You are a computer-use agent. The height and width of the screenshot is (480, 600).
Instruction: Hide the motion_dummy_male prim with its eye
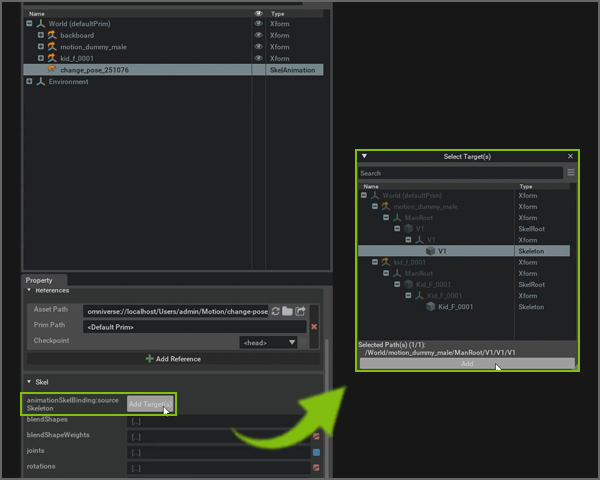tap(258, 47)
